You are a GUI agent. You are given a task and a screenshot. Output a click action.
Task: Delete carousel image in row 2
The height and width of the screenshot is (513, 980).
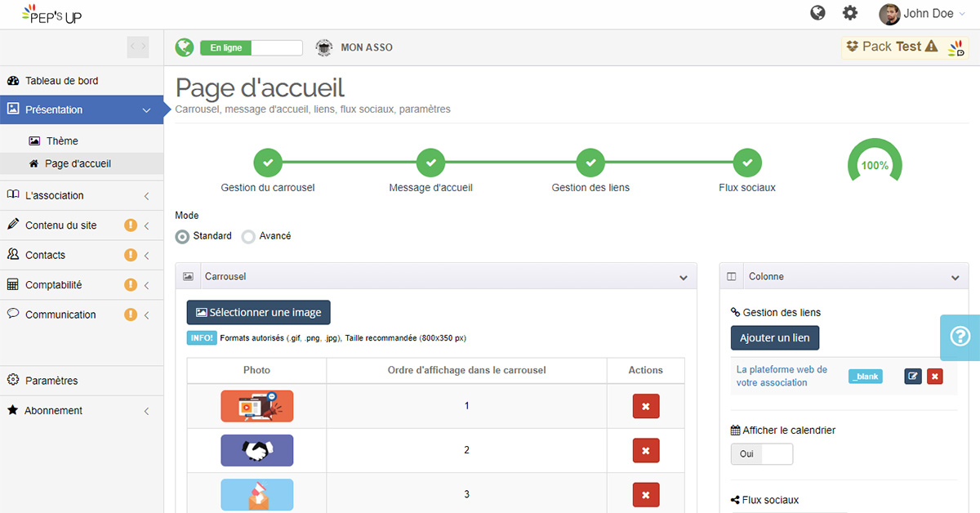click(646, 450)
